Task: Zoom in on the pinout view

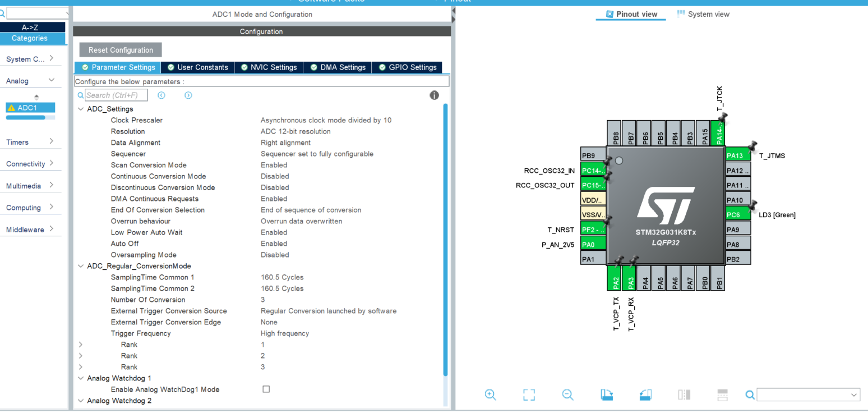Action: click(x=491, y=394)
